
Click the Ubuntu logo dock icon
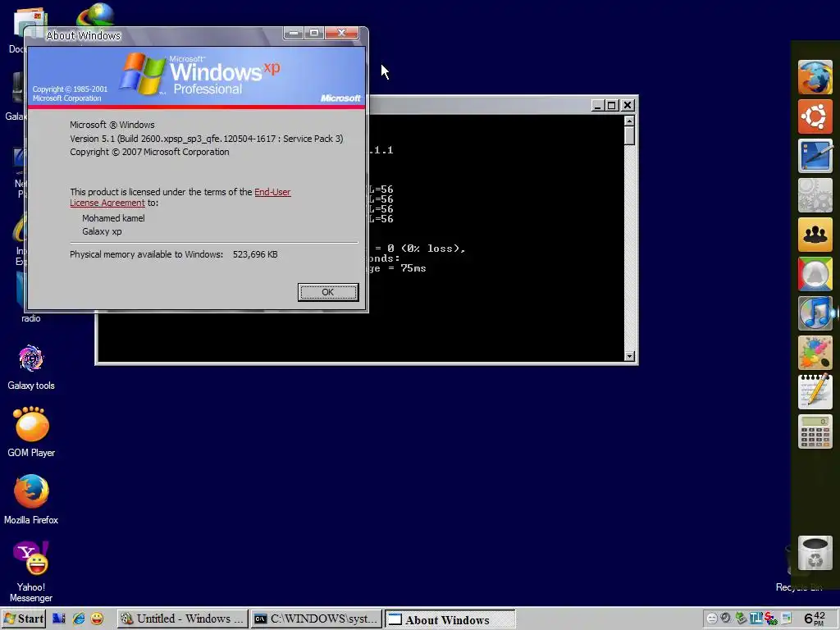(815, 116)
